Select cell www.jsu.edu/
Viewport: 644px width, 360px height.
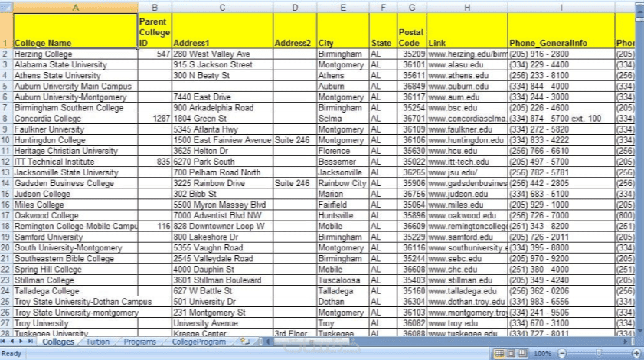(467, 172)
